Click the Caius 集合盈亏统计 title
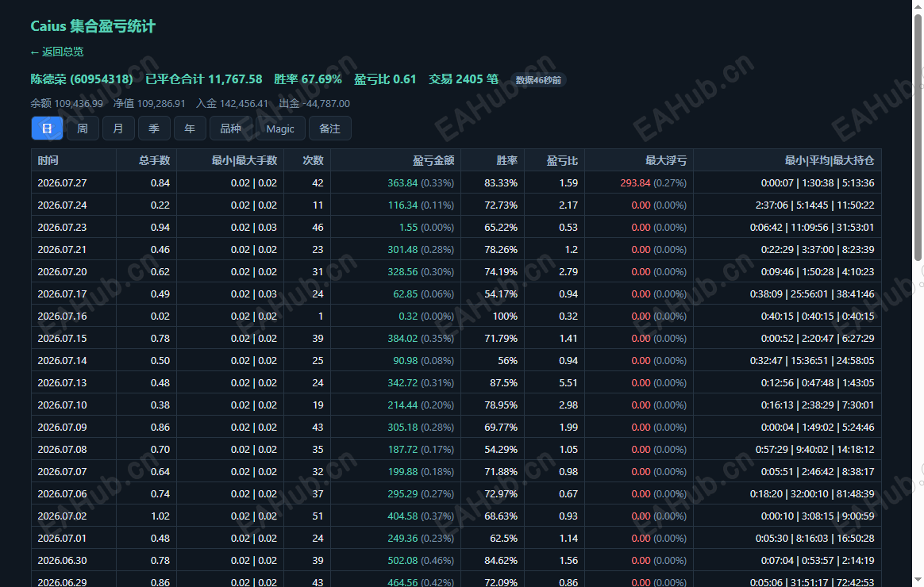This screenshot has width=924, height=587. pos(93,26)
